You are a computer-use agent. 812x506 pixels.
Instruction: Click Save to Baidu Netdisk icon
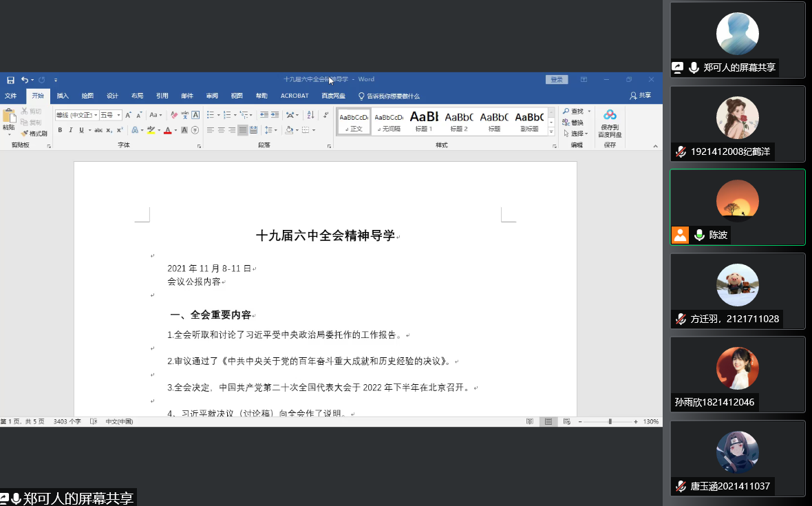point(610,122)
